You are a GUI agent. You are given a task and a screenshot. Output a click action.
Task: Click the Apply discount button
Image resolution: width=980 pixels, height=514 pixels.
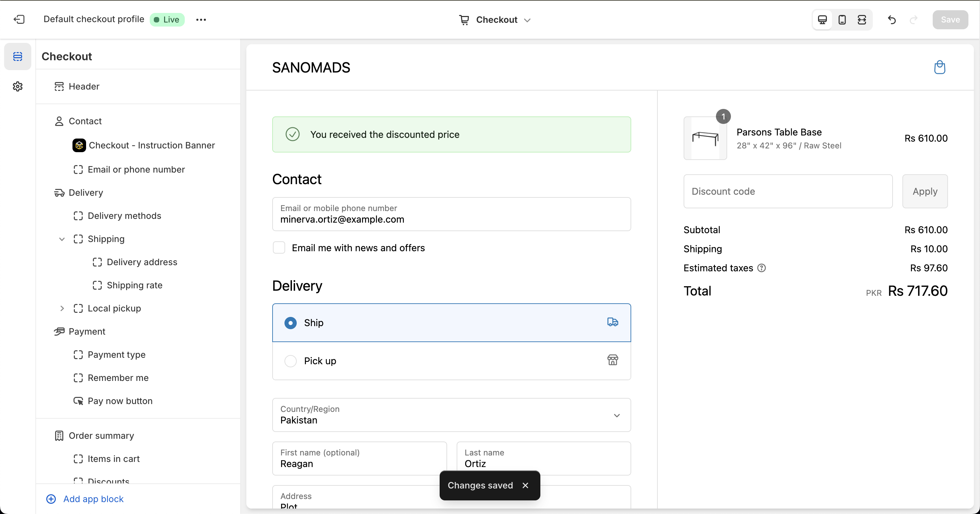[925, 191]
